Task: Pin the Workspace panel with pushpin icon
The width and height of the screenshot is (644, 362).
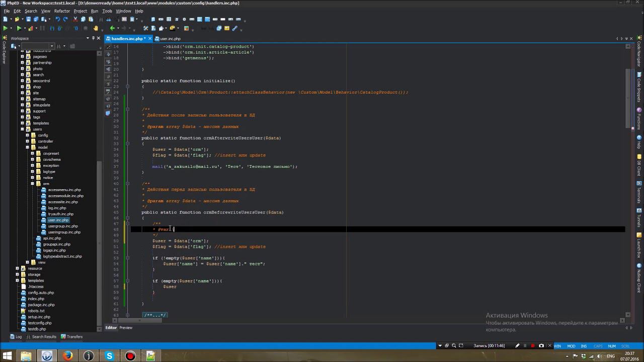Action: (93, 38)
